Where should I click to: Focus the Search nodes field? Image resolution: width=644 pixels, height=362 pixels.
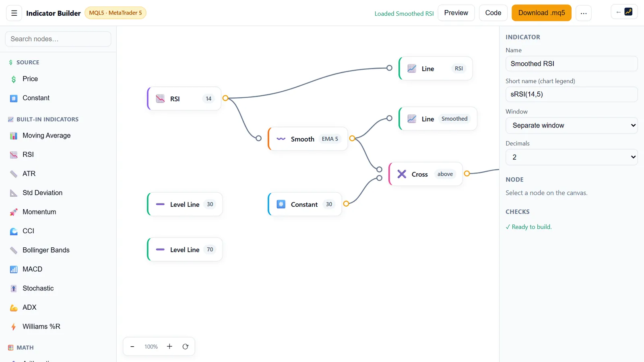coord(58,39)
